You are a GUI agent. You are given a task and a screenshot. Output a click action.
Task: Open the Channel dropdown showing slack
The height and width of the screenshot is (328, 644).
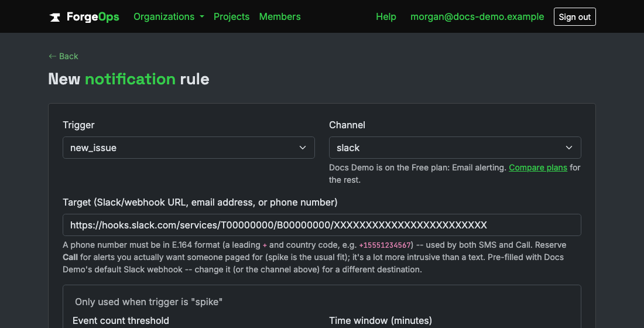coord(455,148)
